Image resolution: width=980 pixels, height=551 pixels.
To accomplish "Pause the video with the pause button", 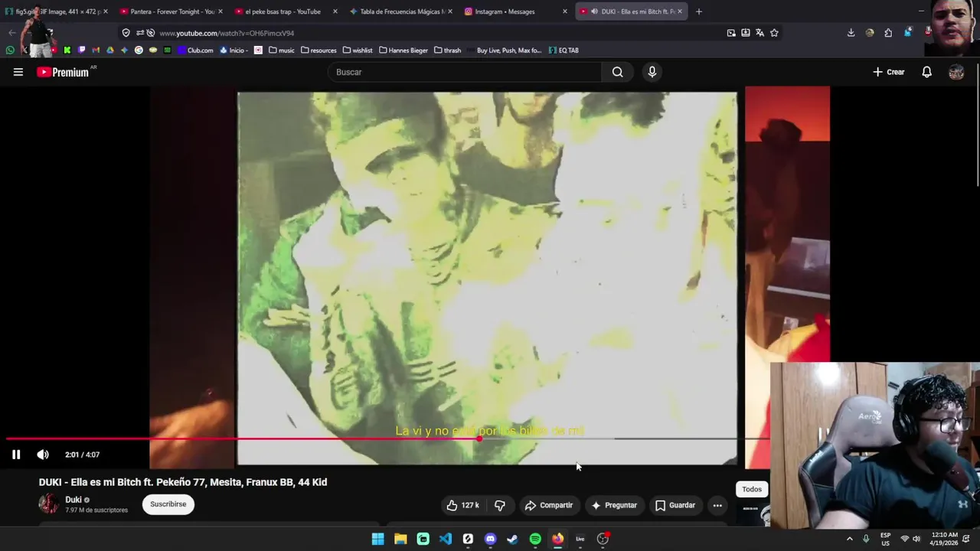I will coord(16,455).
